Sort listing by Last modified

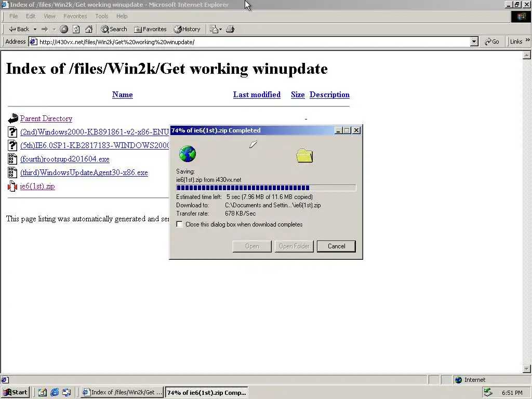[257, 95]
